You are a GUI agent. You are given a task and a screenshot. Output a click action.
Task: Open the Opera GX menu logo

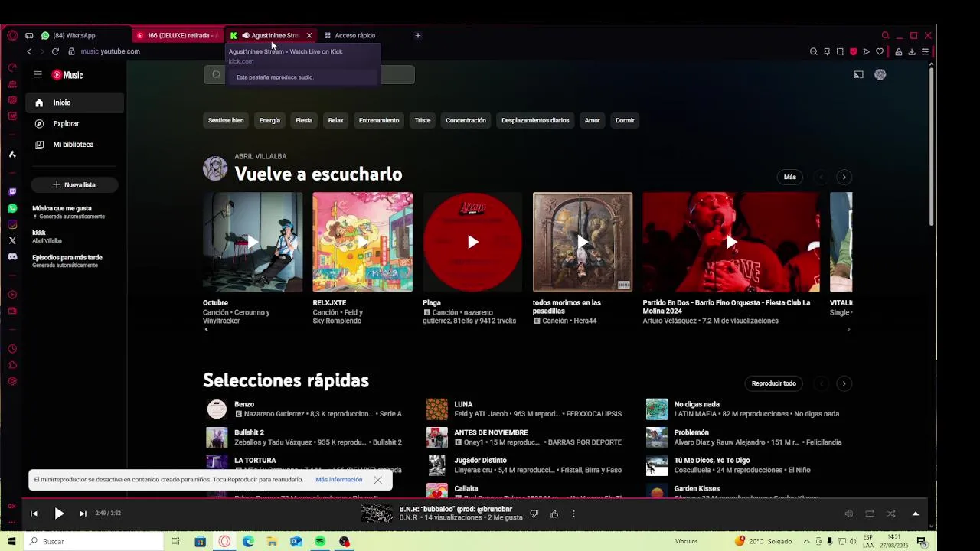[x=12, y=35]
